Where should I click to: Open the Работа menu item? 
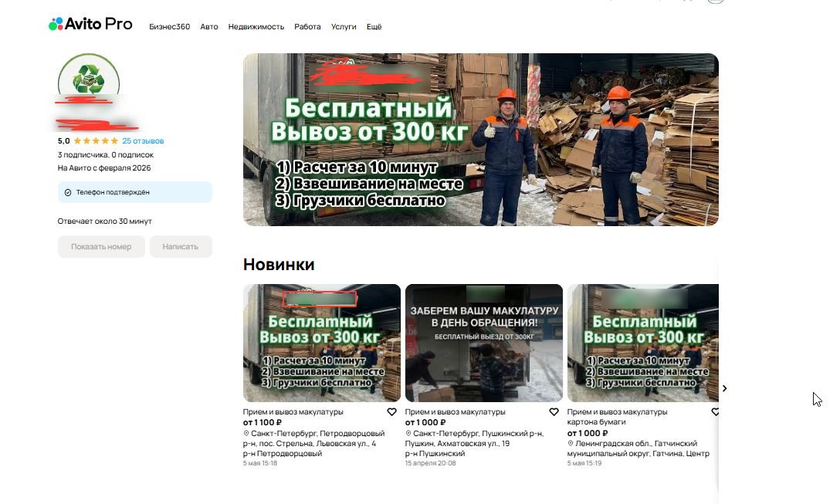307,27
